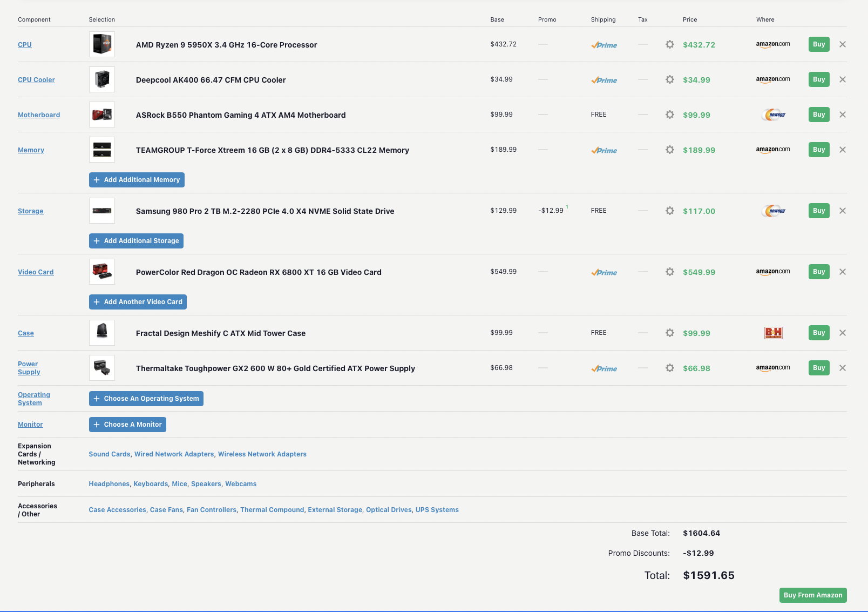Click the Newegg logo in Storage row
Image resolution: width=868 pixels, height=612 pixels.
[774, 211]
